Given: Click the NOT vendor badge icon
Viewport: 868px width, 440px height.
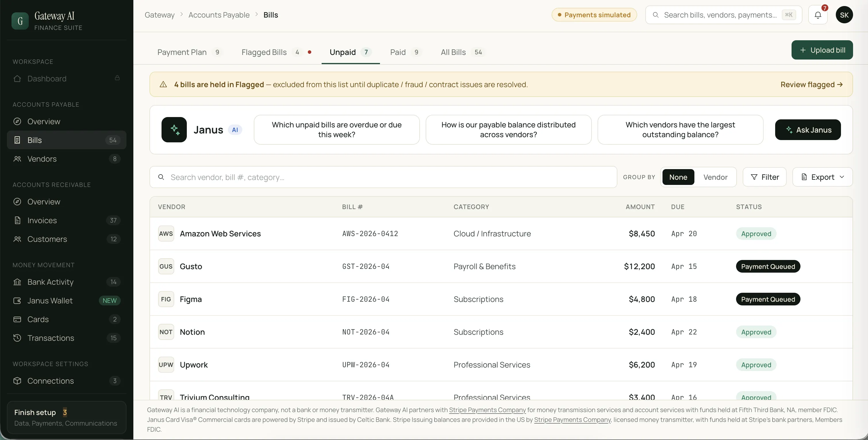Looking at the screenshot, I should point(166,332).
